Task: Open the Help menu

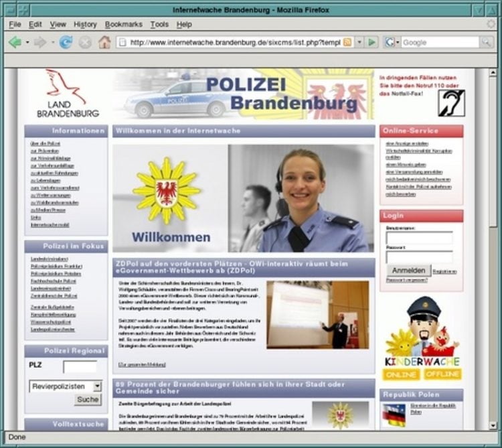Action: click(x=184, y=24)
